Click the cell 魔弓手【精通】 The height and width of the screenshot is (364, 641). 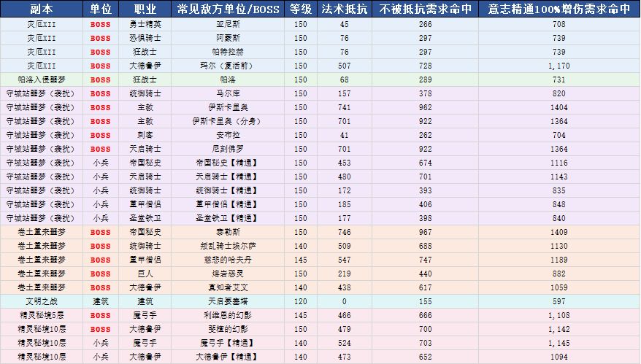coord(228,343)
